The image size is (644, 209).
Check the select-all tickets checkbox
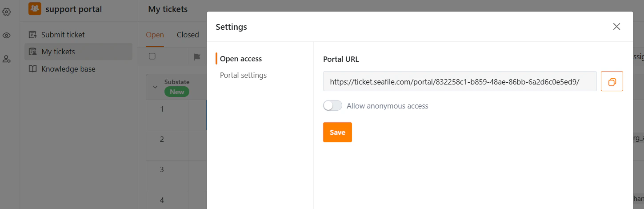152,56
